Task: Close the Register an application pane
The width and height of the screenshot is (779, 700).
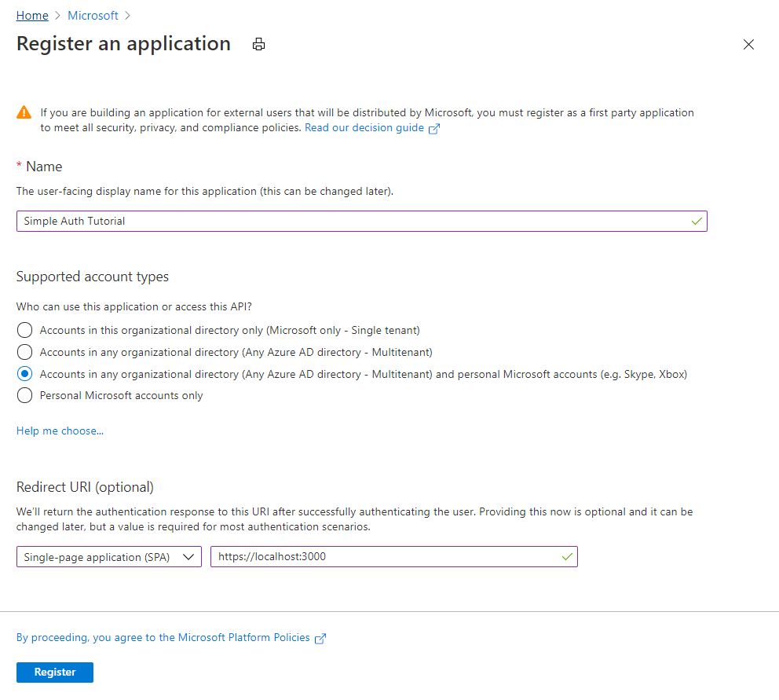Action: 748,45
